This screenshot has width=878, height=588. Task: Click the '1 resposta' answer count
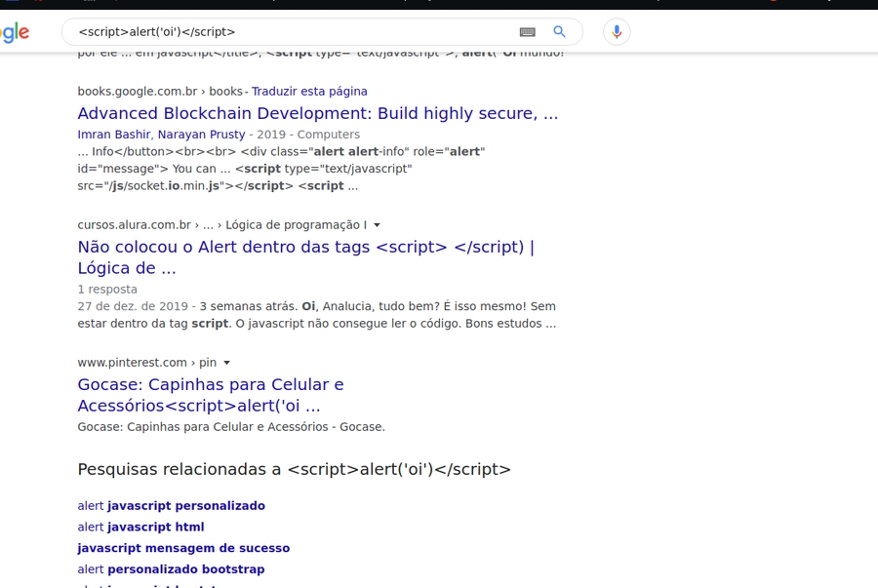[x=107, y=289]
